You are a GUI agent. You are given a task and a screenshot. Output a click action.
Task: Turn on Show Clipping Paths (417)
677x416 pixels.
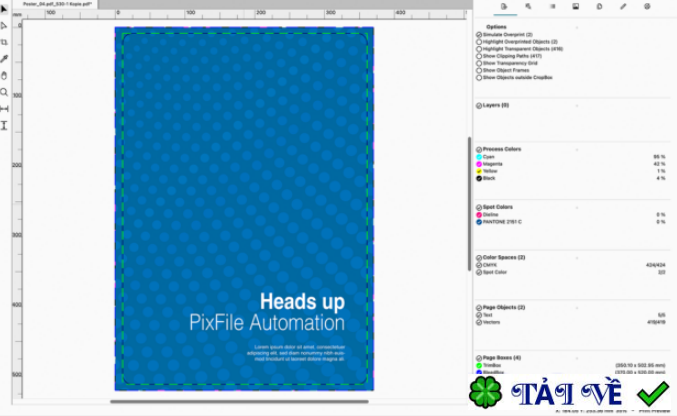coord(479,56)
